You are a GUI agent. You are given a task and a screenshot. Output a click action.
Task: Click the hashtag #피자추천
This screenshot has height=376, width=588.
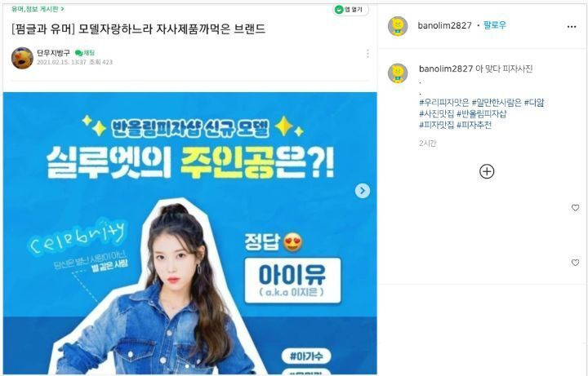click(474, 125)
